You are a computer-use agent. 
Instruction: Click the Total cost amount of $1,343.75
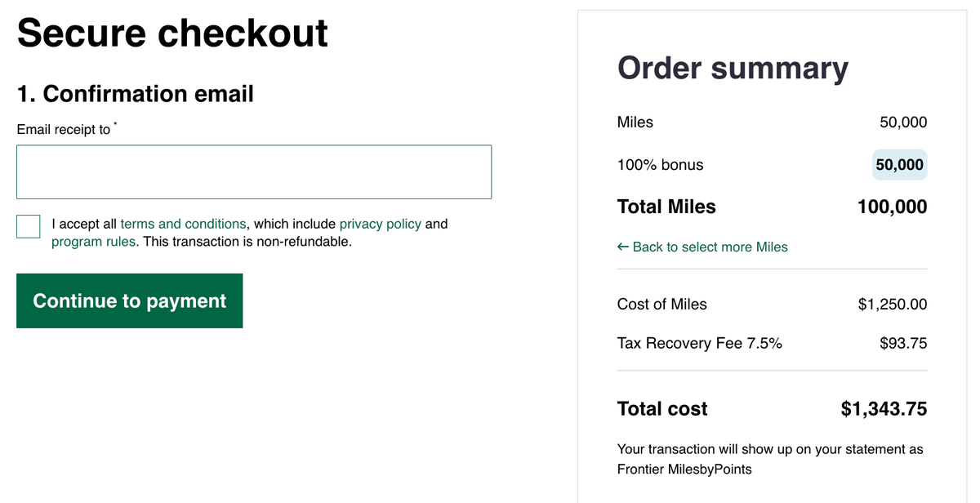884,408
